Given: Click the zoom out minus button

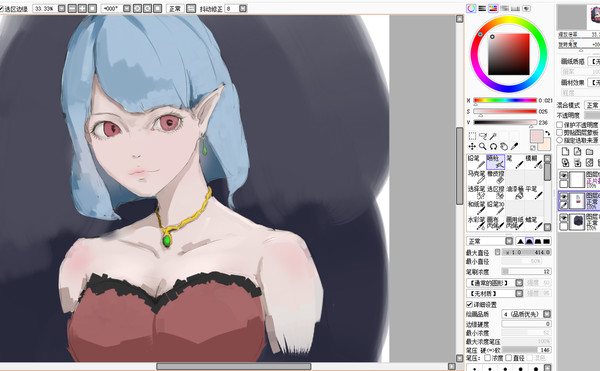Looking at the screenshot, I should [72, 8].
